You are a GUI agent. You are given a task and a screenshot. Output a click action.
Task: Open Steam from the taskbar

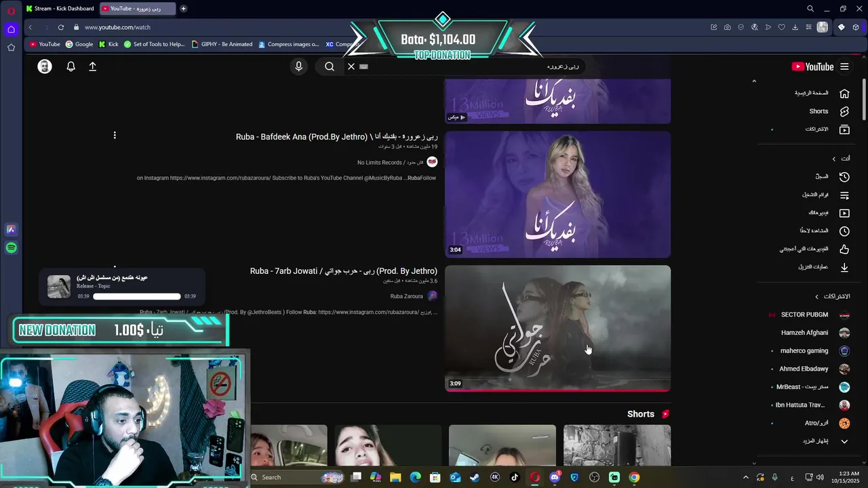[475, 477]
